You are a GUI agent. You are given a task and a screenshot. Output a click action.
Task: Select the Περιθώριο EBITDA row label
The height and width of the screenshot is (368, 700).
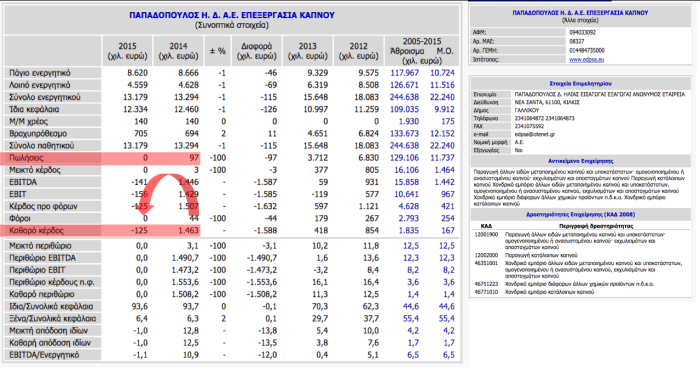(x=42, y=258)
